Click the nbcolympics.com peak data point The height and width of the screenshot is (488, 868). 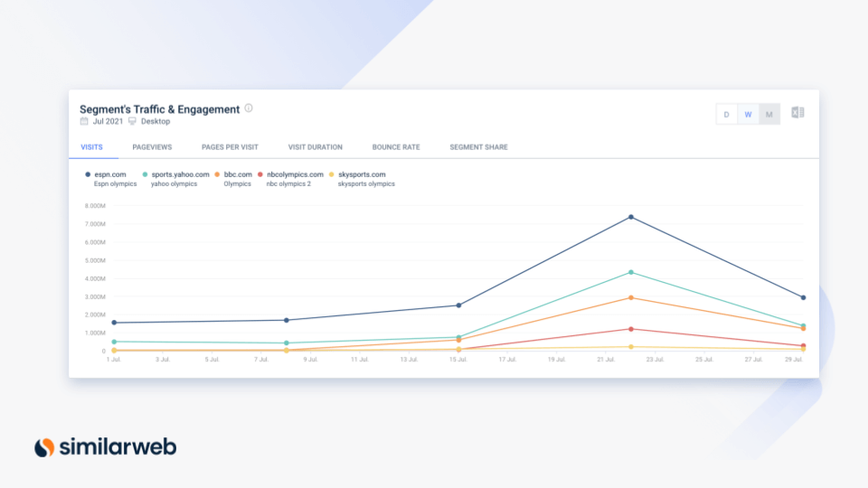[x=631, y=329]
